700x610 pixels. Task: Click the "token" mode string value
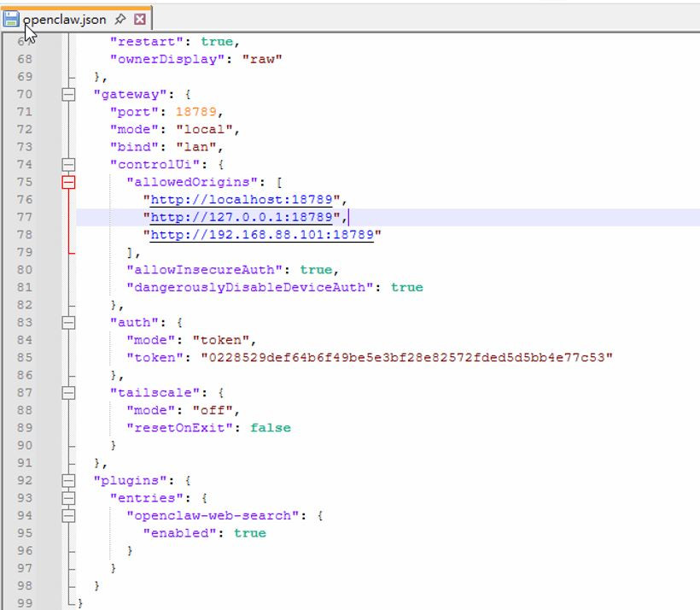point(221,340)
